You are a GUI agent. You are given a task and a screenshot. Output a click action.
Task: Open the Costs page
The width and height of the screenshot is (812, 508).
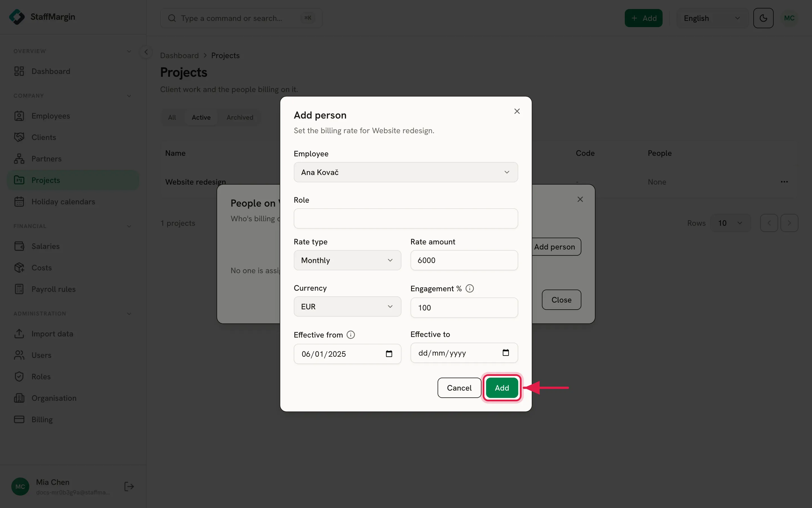click(73, 268)
